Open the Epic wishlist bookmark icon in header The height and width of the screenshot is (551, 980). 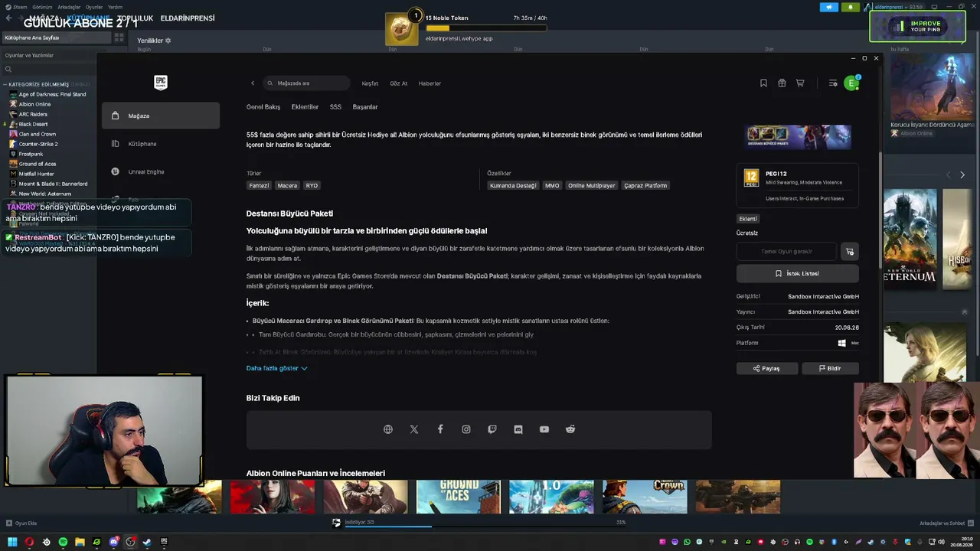coord(763,83)
